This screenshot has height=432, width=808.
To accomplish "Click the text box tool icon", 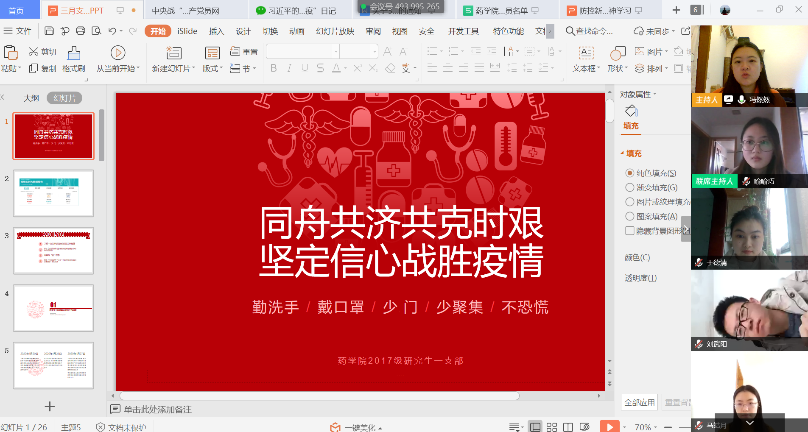I will [x=583, y=53].
